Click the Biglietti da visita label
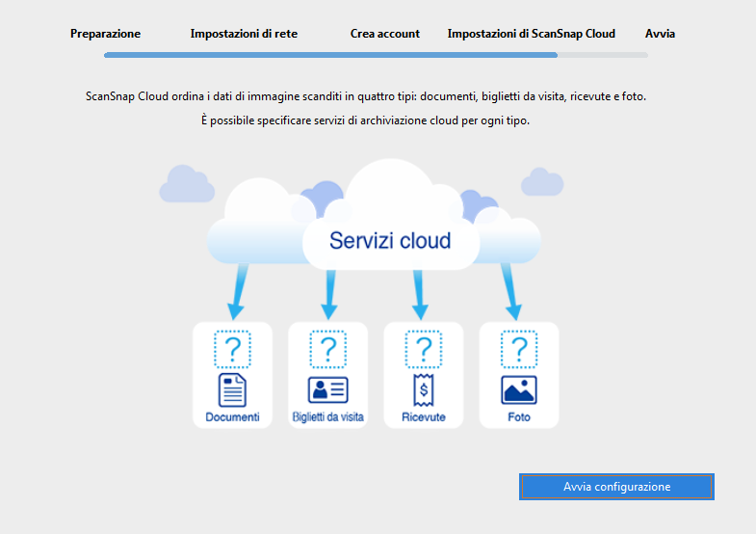The width and height of the screenshot is (756, 534). point(327,416)
